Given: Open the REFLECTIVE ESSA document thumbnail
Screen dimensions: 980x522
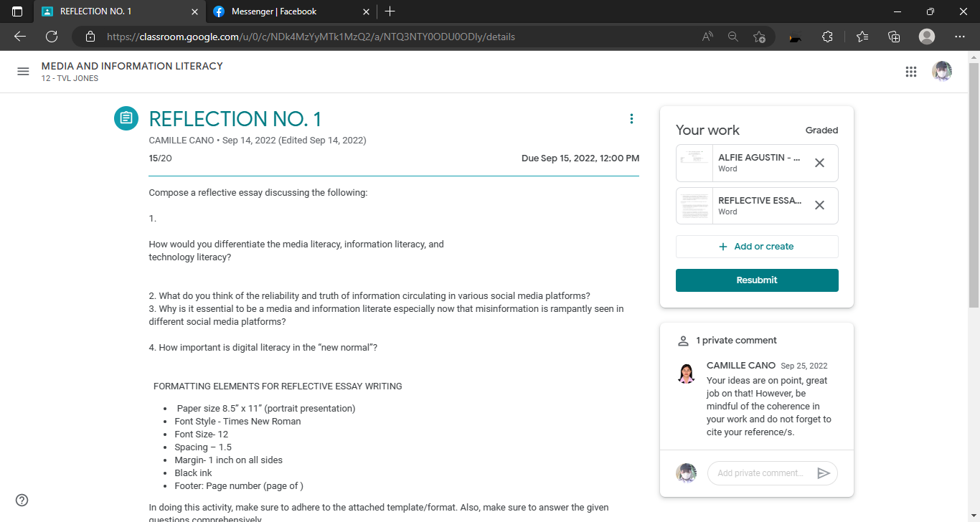Looking at the screenshot, I should click(694, 207).
